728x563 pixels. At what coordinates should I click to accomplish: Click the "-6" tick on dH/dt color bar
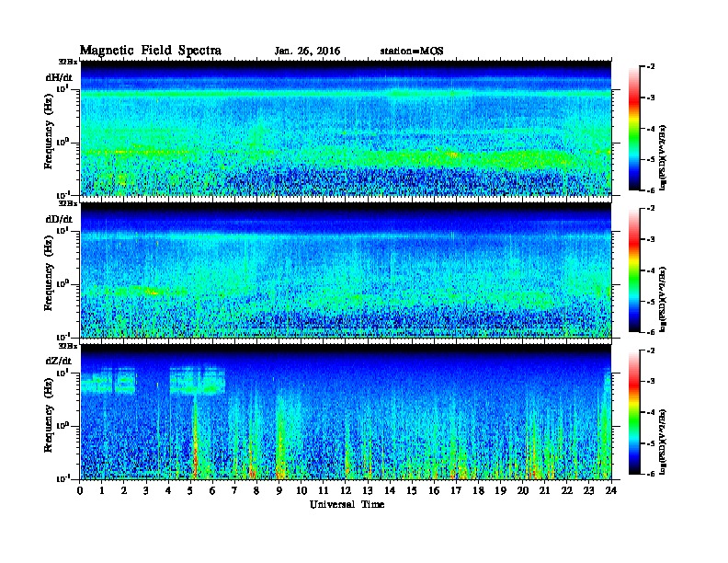(652, 190)
